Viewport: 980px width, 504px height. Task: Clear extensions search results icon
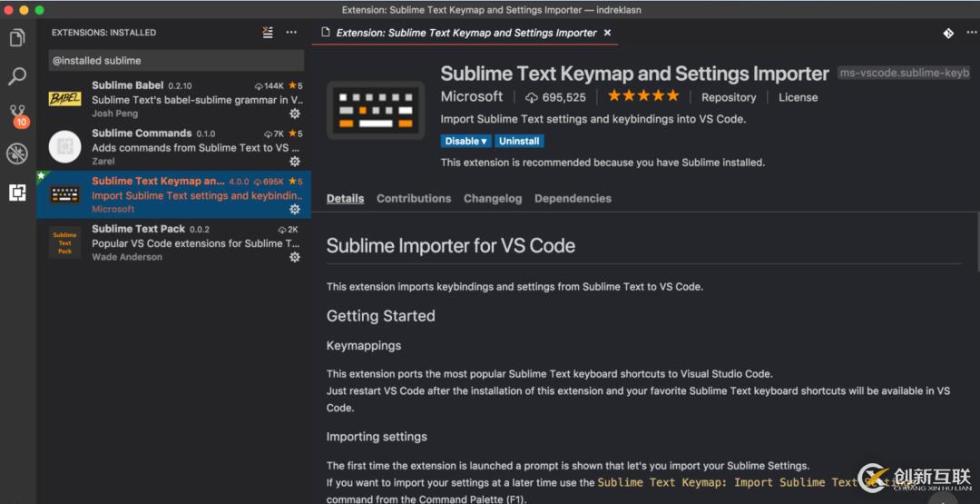pos(268,33)
